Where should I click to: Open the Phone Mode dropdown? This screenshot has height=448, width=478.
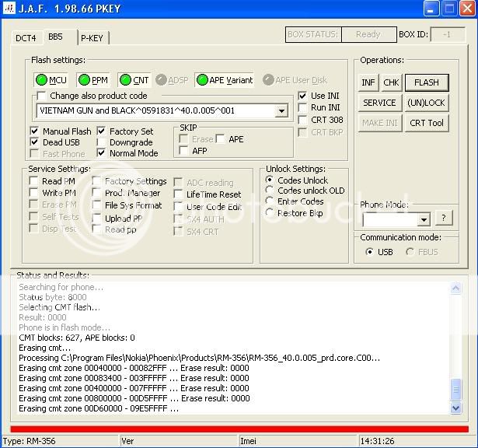[x=423, y=220]
